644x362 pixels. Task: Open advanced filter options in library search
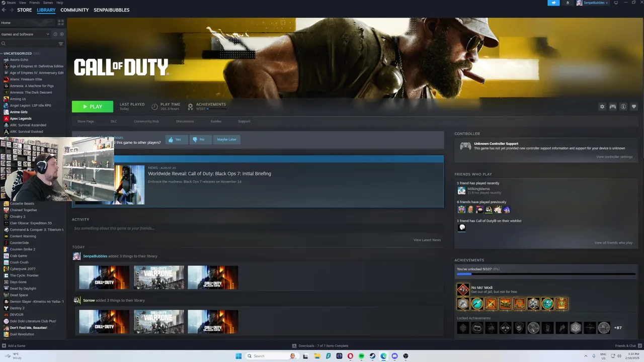pos(61,44)
